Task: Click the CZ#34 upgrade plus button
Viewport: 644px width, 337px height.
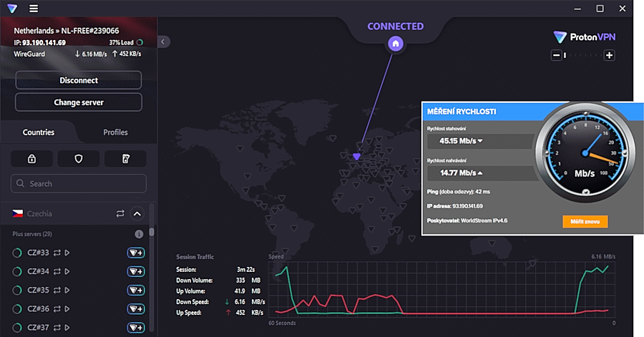Action: pyautogui.click(x=135, y=271)
